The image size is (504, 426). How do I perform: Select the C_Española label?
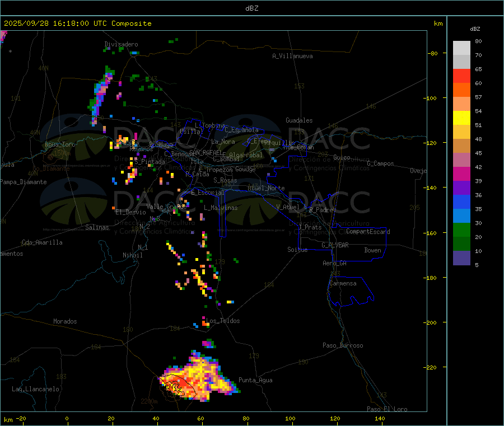(x=241, y=130)
